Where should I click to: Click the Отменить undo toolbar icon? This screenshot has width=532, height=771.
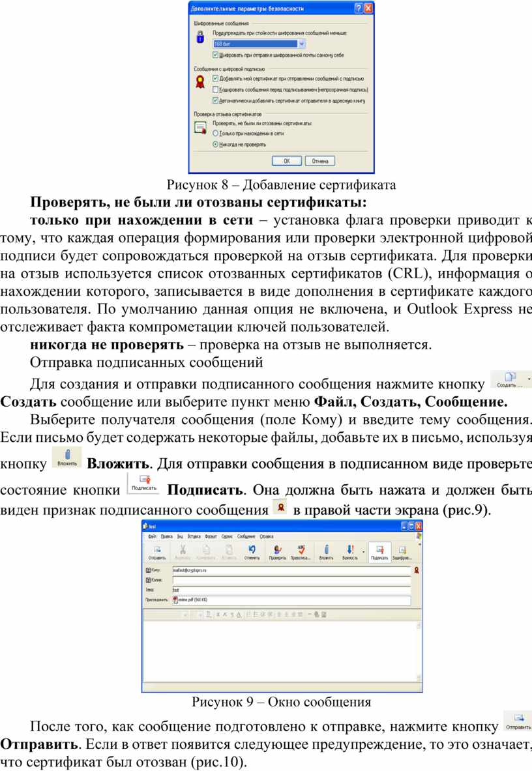(x=252, y=552)
